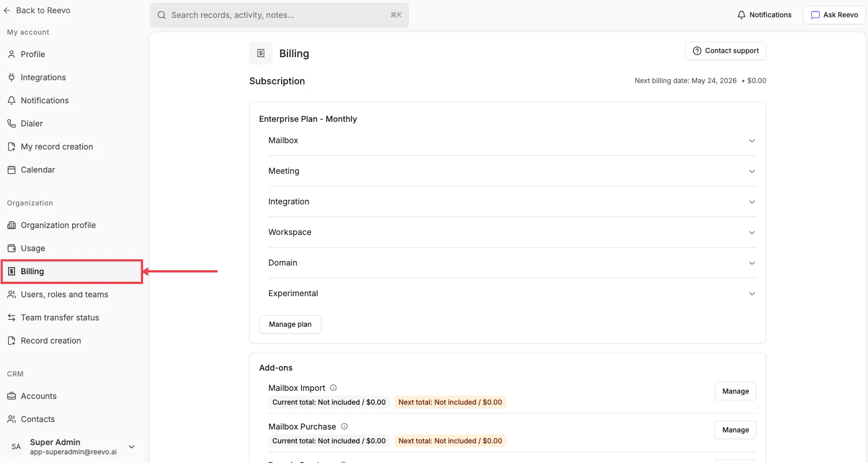Expand the Domain section chevron
The height and width of the screenshot is (463, 868).
pos(752,263)
